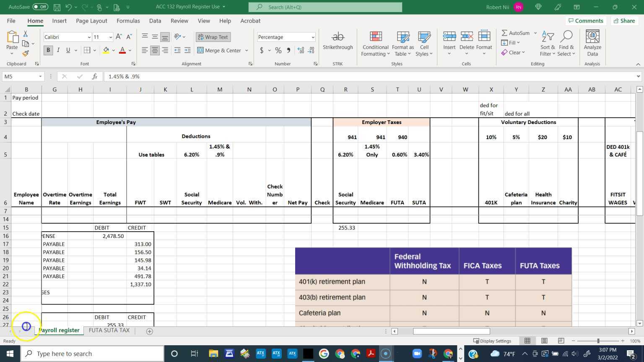Open the Formulas ribbon tab
Image resolution: width=644 pixels, height=362 pixels.
(x=128, y=21)
